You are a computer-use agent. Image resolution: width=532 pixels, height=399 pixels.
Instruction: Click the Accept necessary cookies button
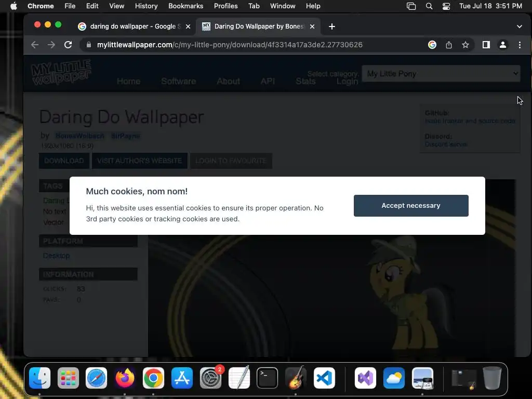coord(411,206)
